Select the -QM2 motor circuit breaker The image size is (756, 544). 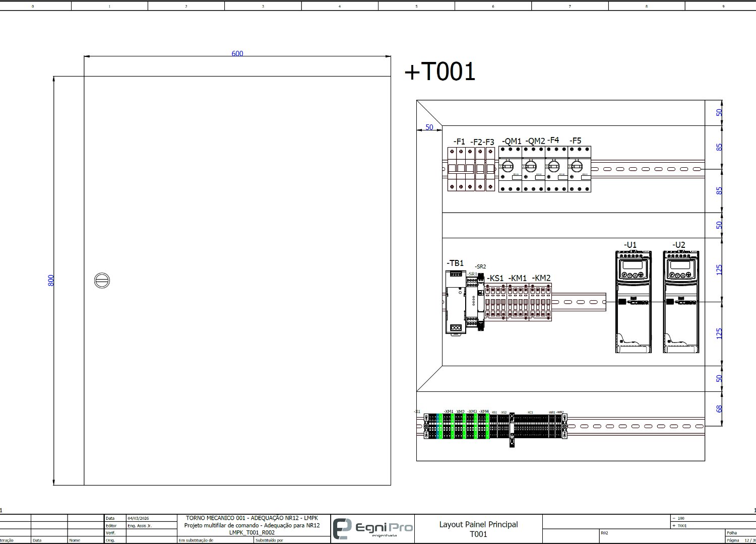pyautogui.click(x=533, y=169)
